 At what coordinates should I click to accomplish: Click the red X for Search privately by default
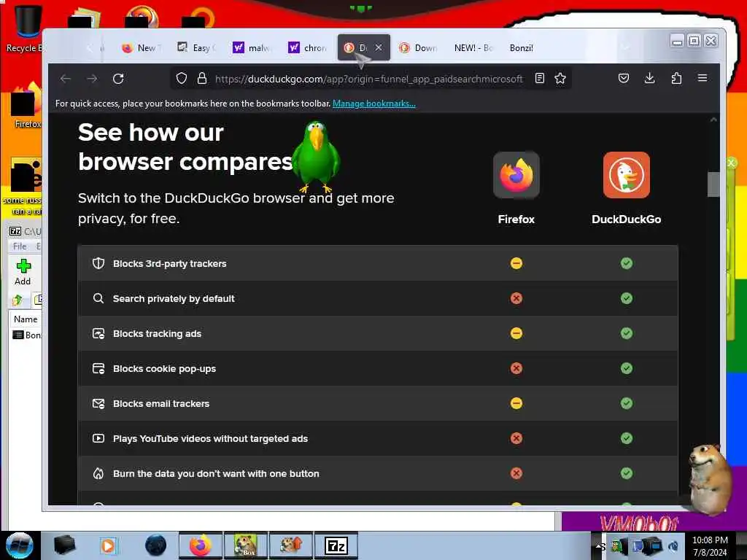pyautogui.click(x=516, y=298)
